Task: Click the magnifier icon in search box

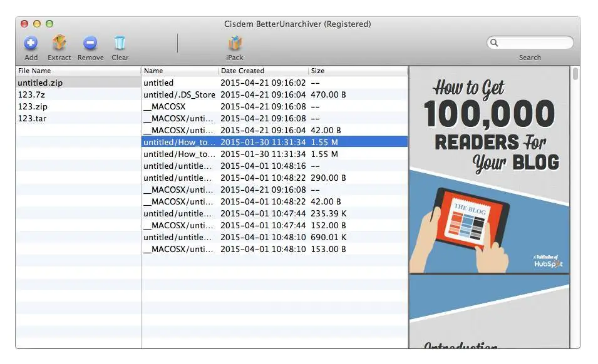Action: [494, 43]
